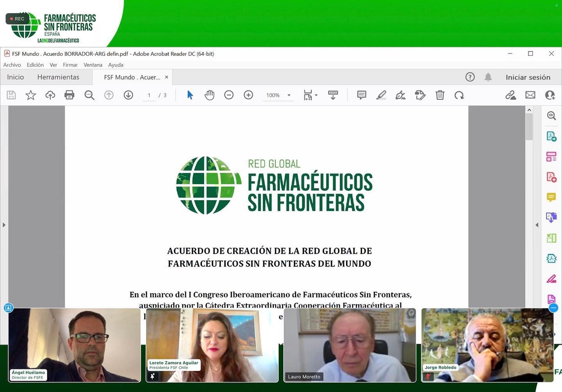The image size is (562, 392).
Task: Open the Firmar menu
Action: (x=70, y=65)
